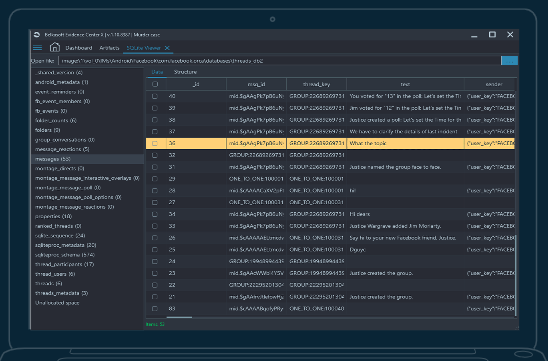This screenshot has width=548, height=361.
Task: Sort by the _id column header
Action: [196, 84]
